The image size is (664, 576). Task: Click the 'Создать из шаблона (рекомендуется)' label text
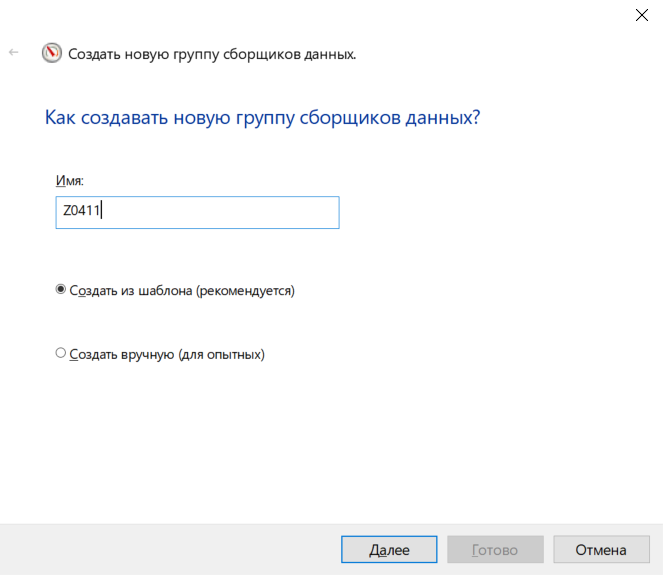coord(182,291)
